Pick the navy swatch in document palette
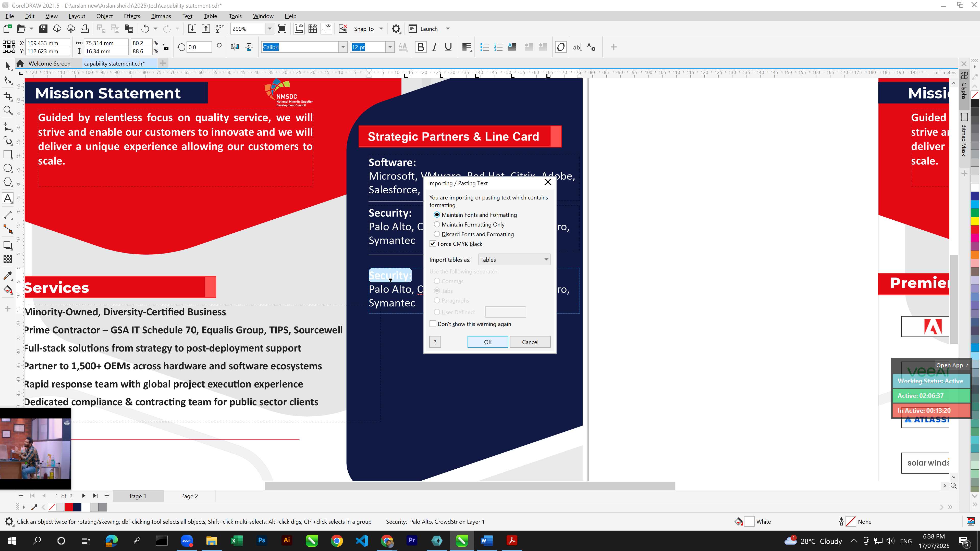The image size is (980, 551). [x=77, y=507]
